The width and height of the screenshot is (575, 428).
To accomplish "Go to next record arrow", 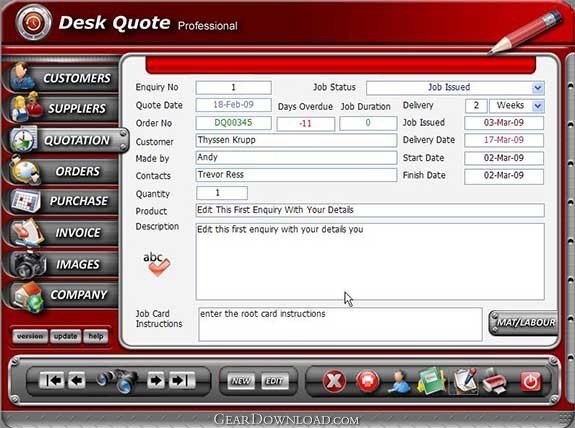I will pos(156,380).
